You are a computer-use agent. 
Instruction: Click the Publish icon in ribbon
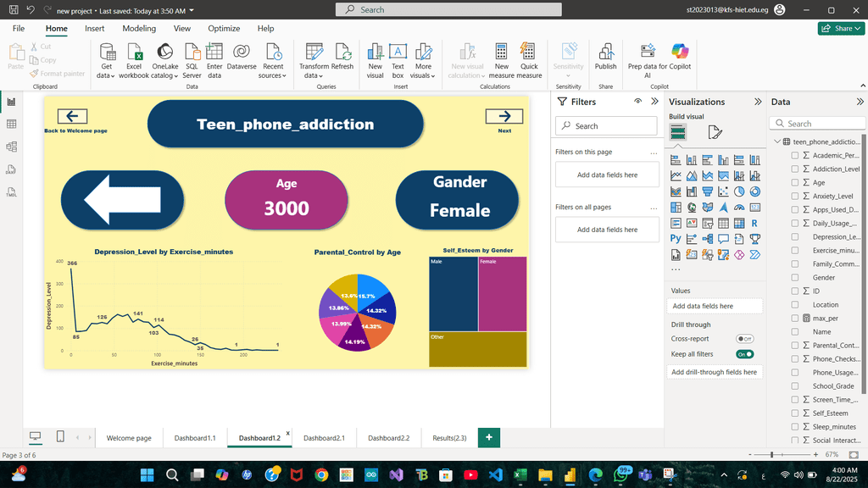point(605,53)
